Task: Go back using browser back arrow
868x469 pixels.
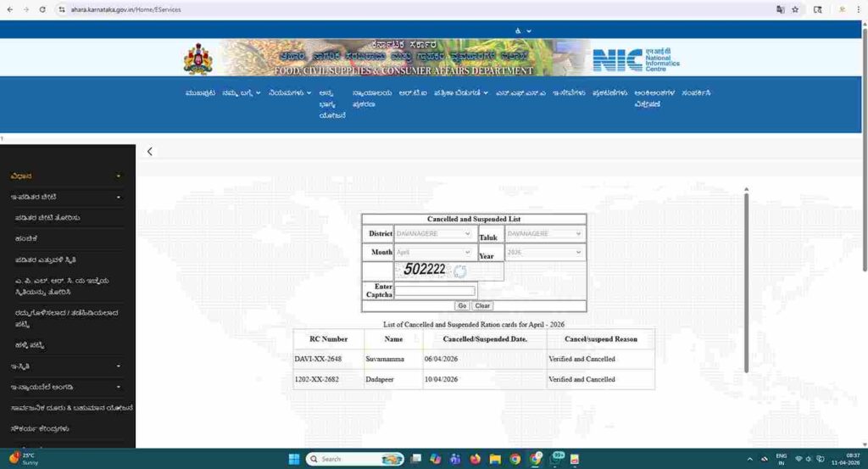Action: [x=10, y=9]
